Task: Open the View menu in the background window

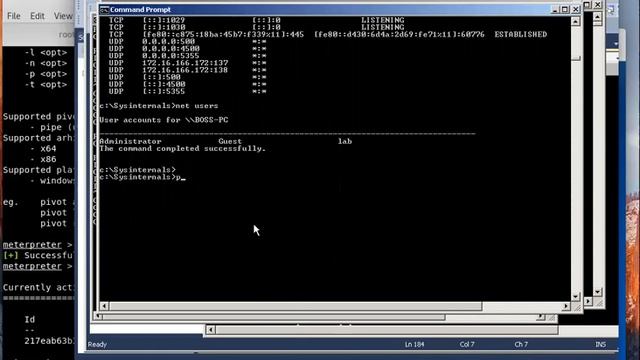Action: [x=63, y=16]
